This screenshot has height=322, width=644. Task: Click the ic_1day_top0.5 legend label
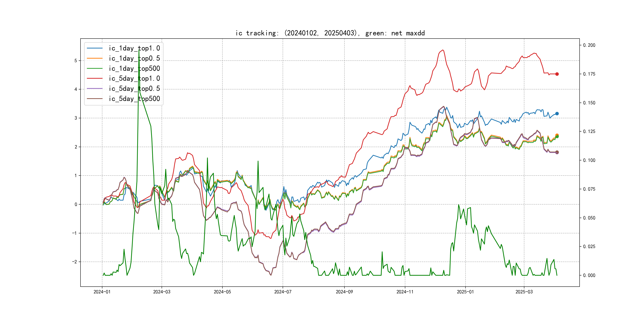pyautogui.click(x=134, y=58)
